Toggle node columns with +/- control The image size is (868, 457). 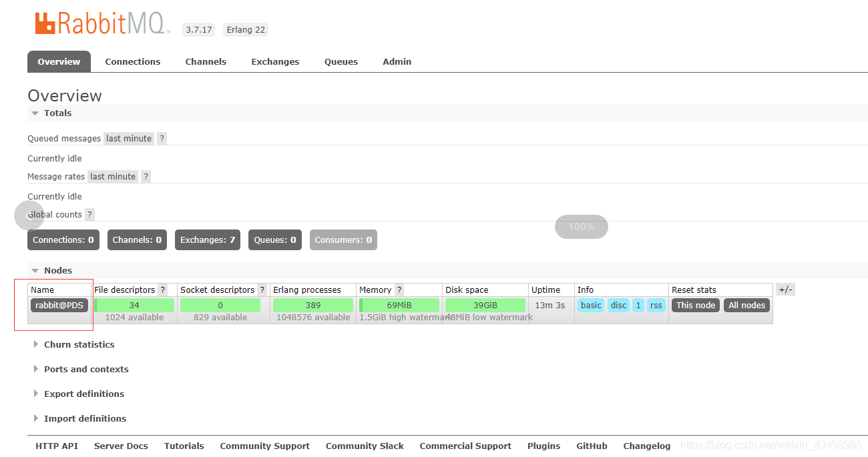tap(786, 290)
